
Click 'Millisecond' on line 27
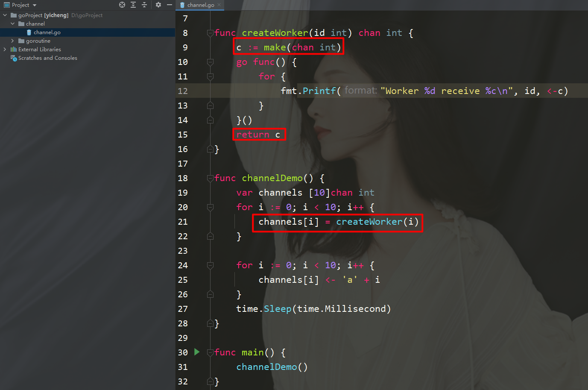click(355, 309)
